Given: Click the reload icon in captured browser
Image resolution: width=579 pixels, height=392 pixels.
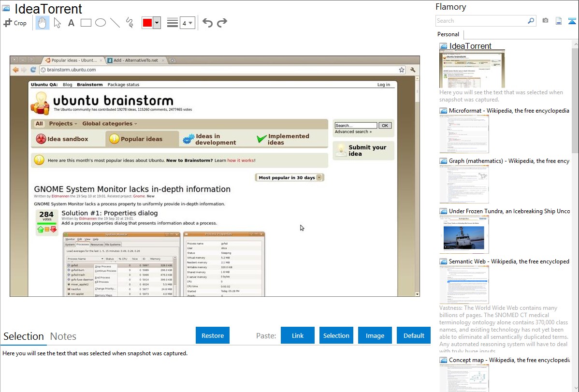Looking at the screenshot, I should point(33,70).
